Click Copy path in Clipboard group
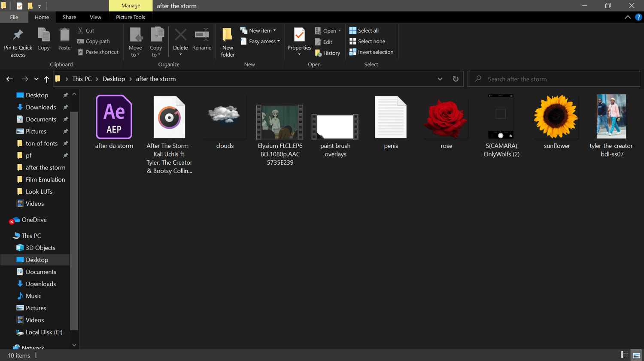This screenshot has width=644, height=361. pyautogui.click(x=93, y=42)
